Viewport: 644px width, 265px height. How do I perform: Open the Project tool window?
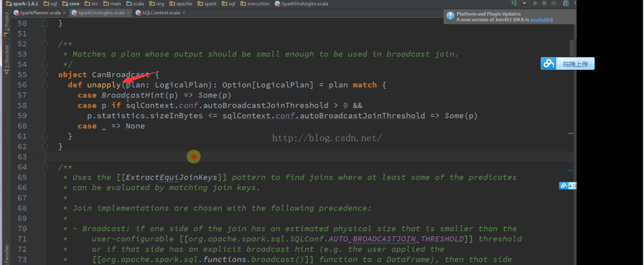(x=6, y=25)
